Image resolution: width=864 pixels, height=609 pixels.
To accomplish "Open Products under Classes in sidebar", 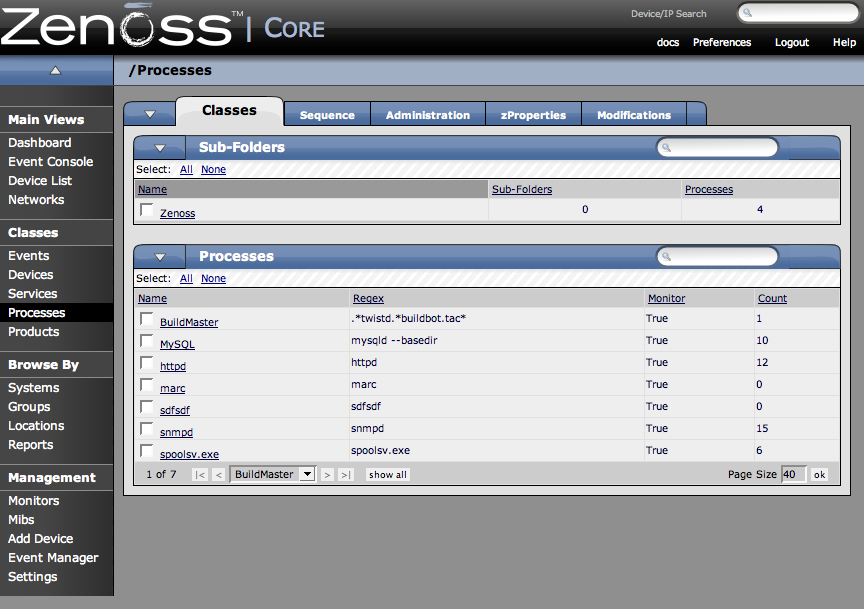I will (34, 332).
